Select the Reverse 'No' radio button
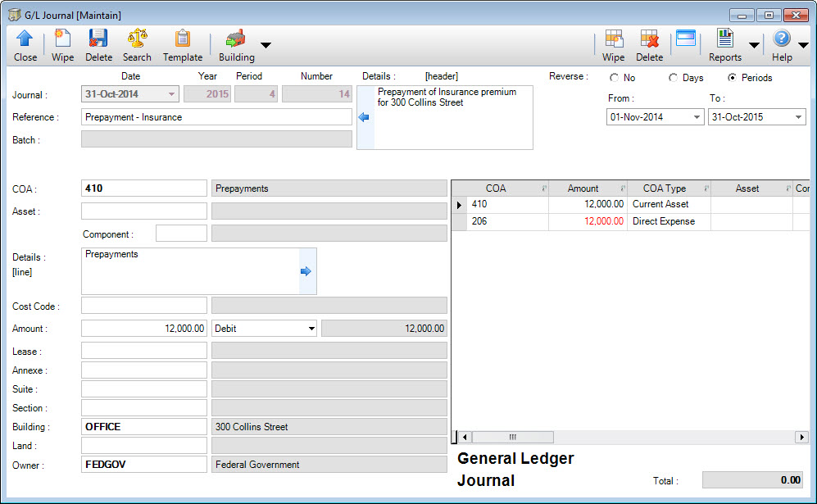The width and height of the screenshot is (817, 504). [613, 78]
